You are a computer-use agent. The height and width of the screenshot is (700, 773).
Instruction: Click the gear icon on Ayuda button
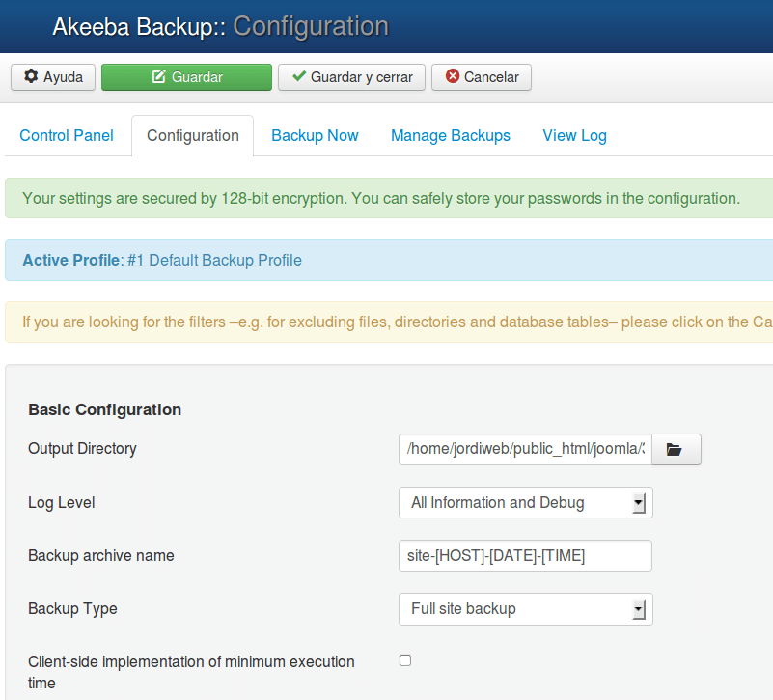tap(31, 76)
